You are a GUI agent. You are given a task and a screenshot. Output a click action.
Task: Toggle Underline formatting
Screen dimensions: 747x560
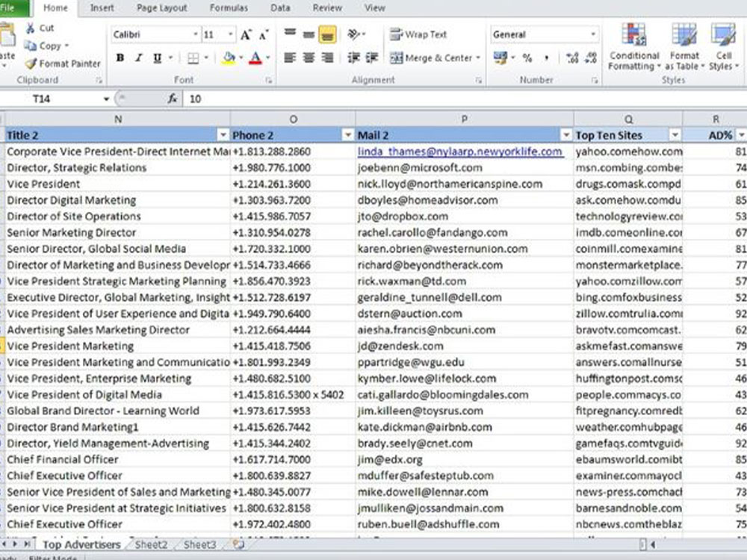(157, 58)
